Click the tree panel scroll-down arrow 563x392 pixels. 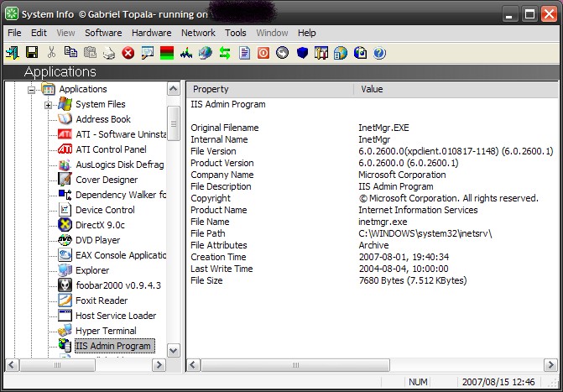pyautogui.click(x=174, y=350)
